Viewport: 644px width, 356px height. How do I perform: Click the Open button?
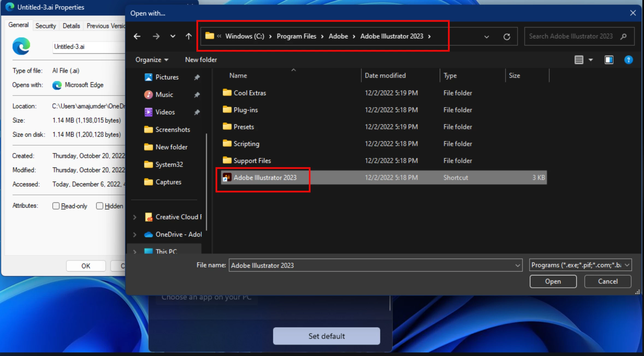pyautogui.click(x=553, y=281)
